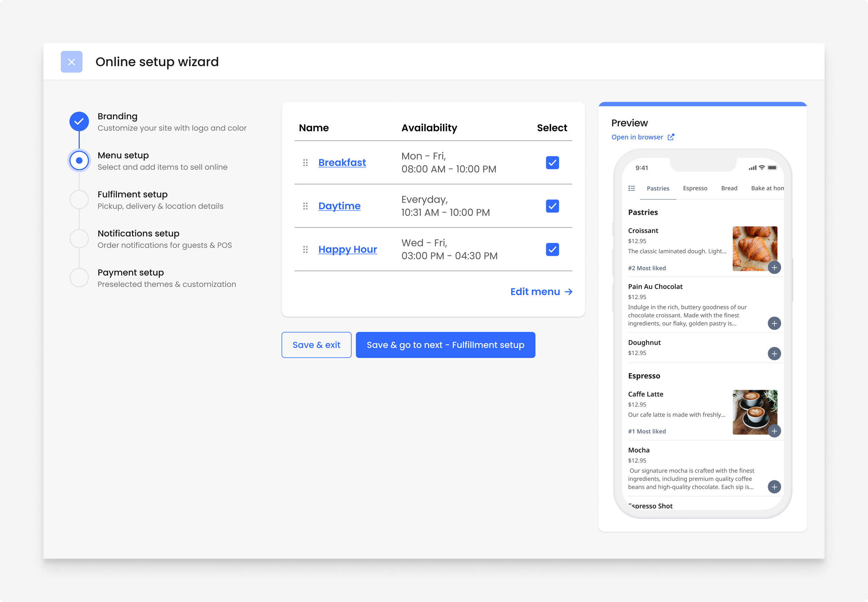
Task: Add Pain Au Chocolat with the plus icon
Action: coord(775,323)
